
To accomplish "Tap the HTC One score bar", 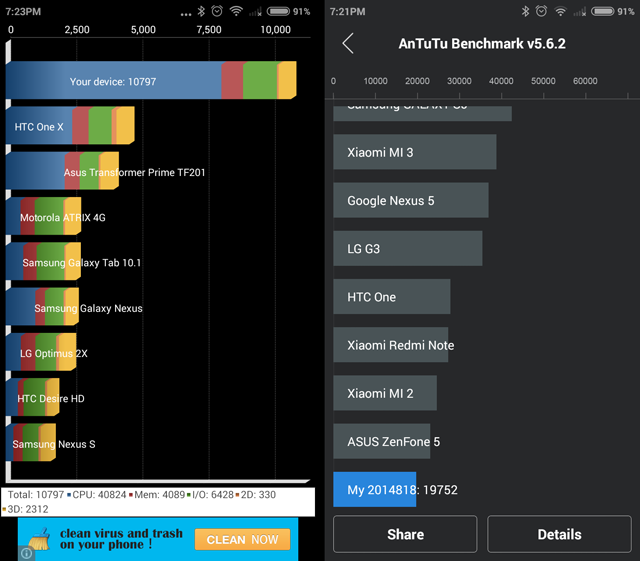I will click(392, 296).
